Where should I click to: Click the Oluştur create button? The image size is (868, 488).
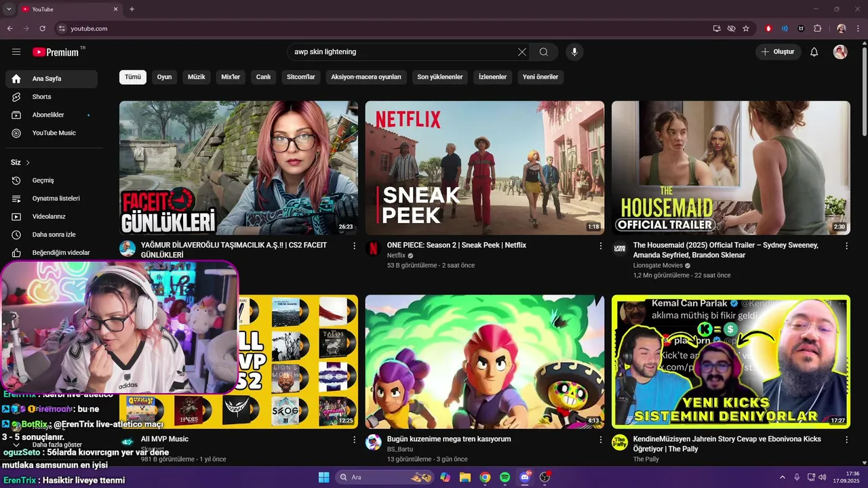coord(778,52)
